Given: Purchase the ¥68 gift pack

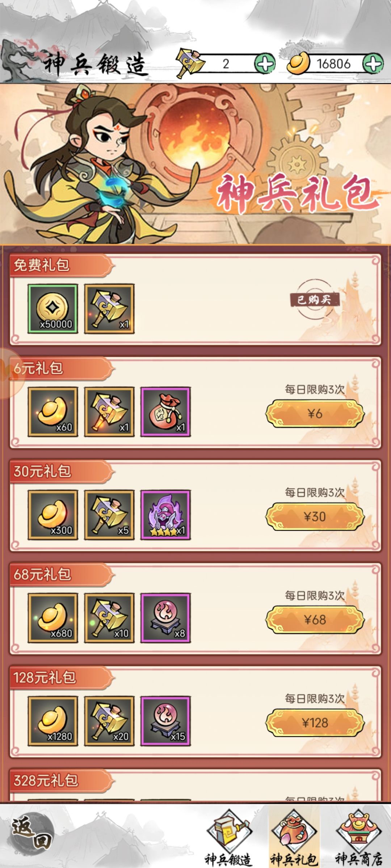Looking at the screenshot, I should (x=315, y=620).
